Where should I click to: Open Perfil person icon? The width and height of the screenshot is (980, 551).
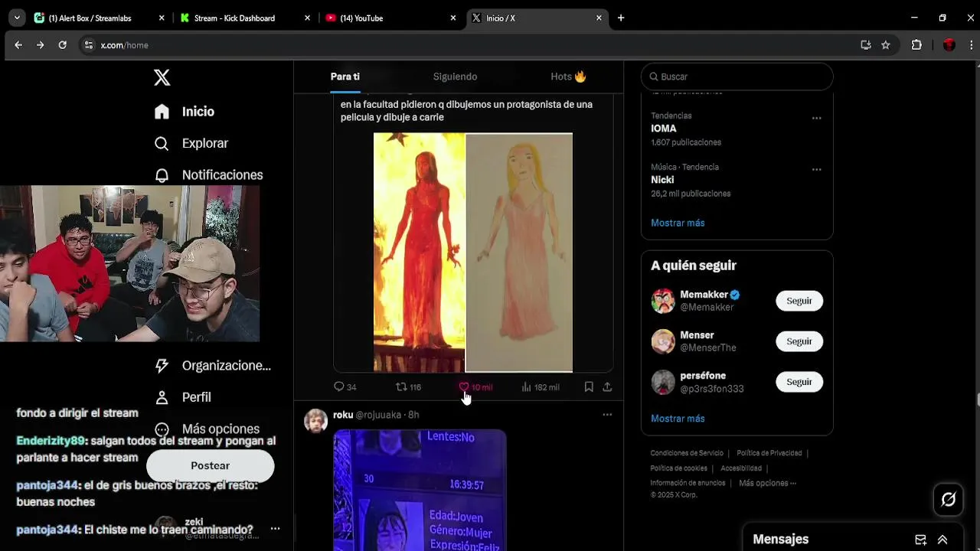click(162, 397)
